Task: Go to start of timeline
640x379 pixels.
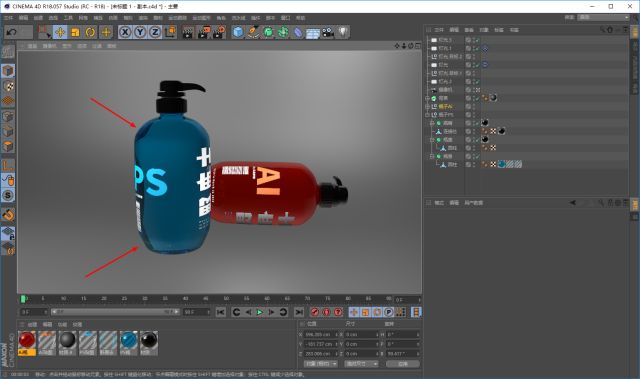Action: click(x=221, y=312)
